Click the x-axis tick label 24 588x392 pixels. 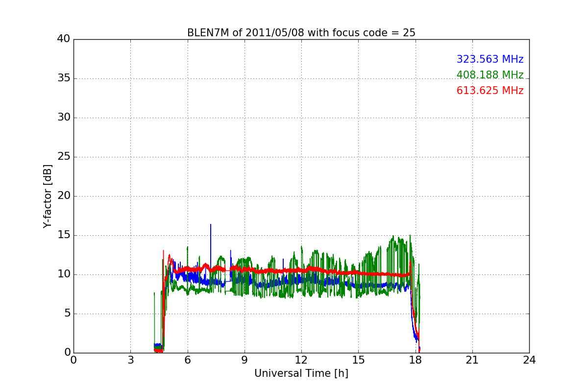pyautogui.click(x=529, y=360)
